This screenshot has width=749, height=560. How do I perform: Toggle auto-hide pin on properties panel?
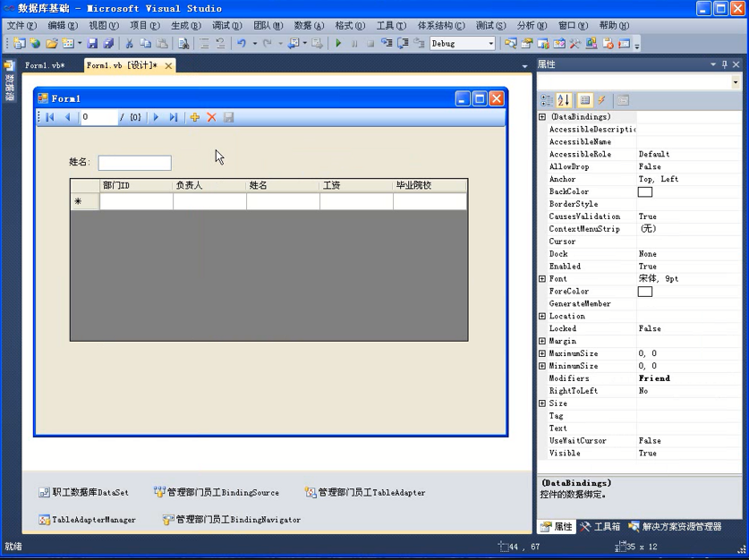coord(725,64)
